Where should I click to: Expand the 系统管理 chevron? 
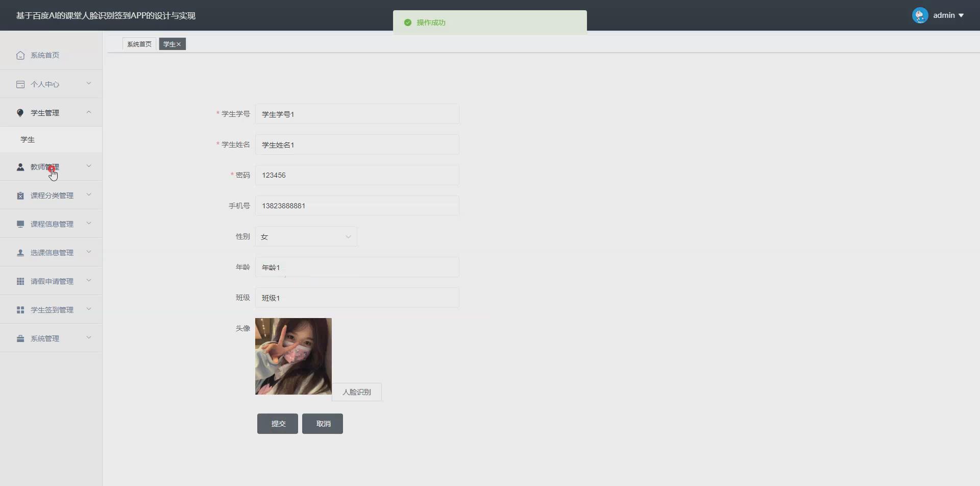[89, 337]
